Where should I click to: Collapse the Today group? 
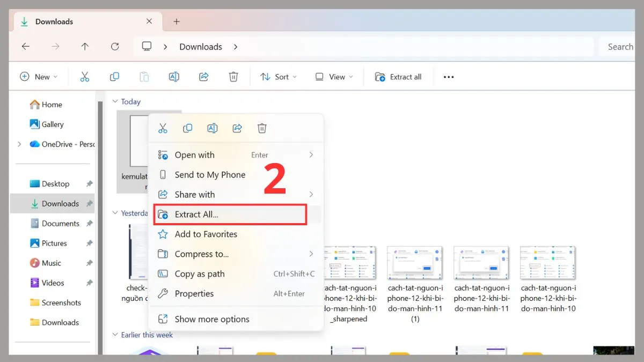(115, 101)
